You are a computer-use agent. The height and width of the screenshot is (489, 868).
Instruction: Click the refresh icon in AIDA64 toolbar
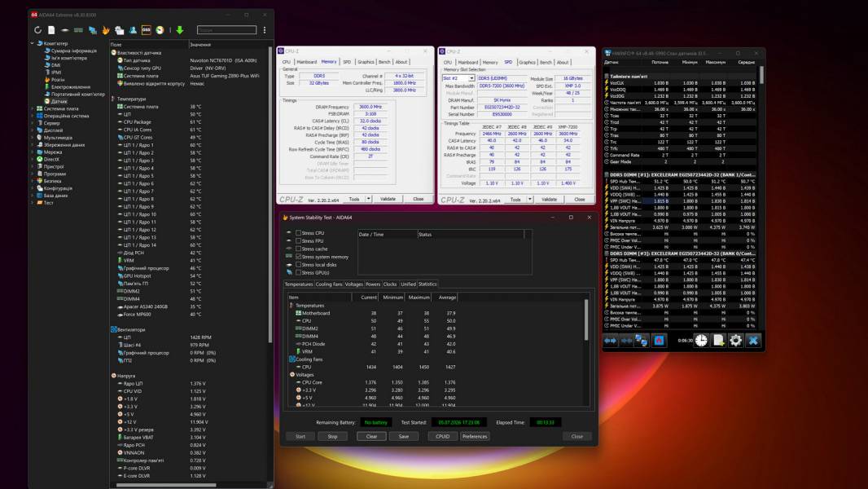(37, 30)
